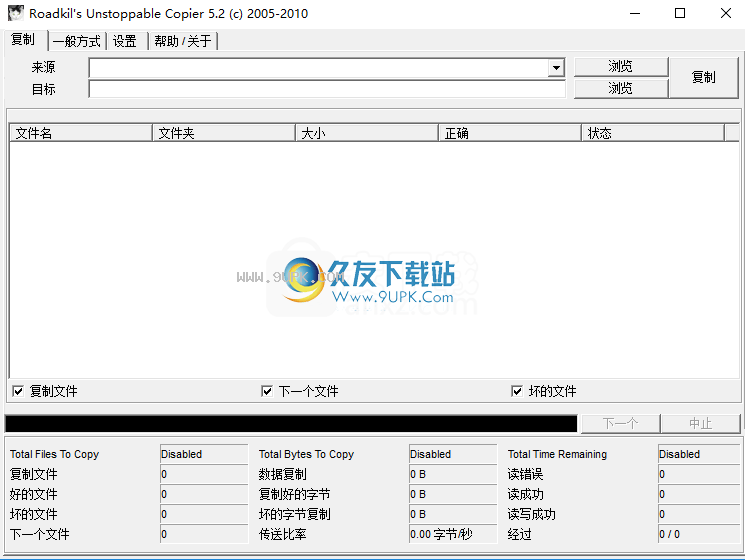The image size is (745, 560).
Task: Browse for target with bottom 浏览 button
Action: 621,88
